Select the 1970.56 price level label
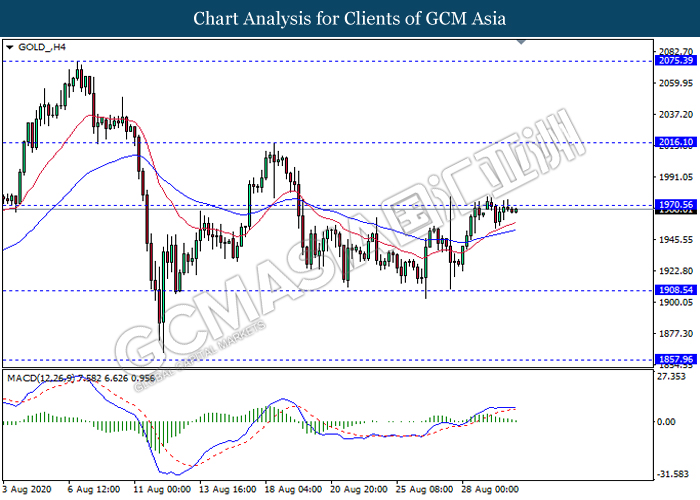Screen dimensions: 700x500 (x=676, y=205)
